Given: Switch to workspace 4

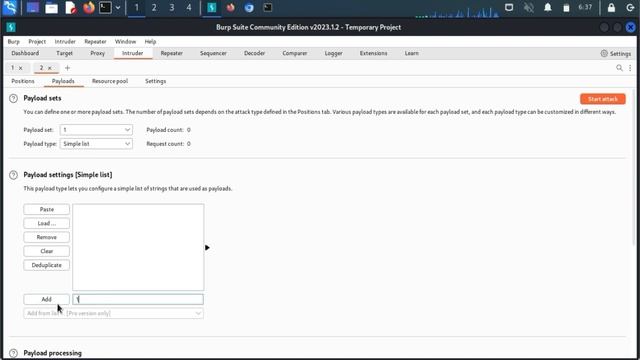Looking at the screenshot, I should [x=189, y=7].
